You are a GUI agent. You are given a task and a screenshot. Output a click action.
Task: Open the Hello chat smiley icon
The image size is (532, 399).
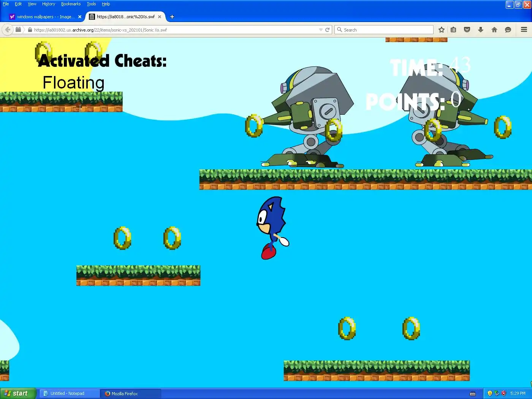(508, 30)
